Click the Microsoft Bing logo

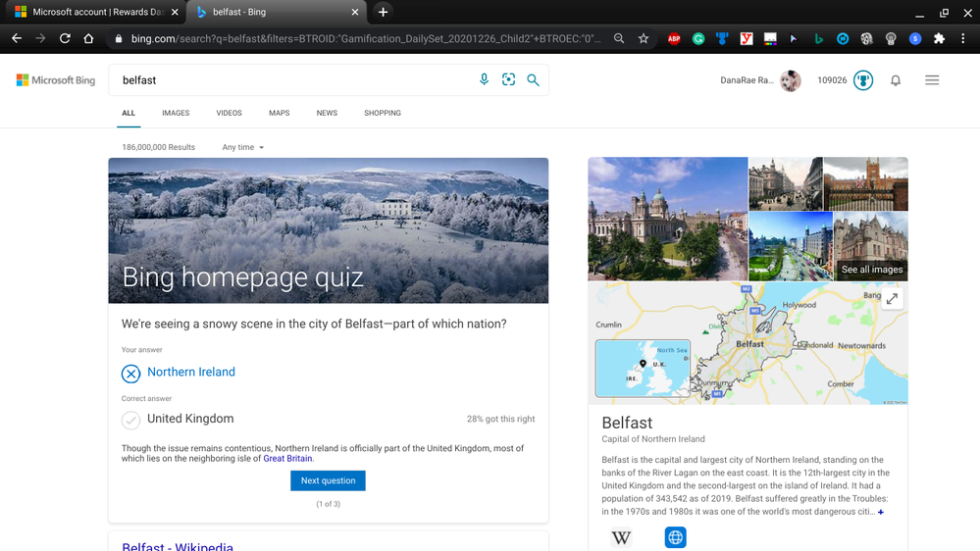coord(56,80)
